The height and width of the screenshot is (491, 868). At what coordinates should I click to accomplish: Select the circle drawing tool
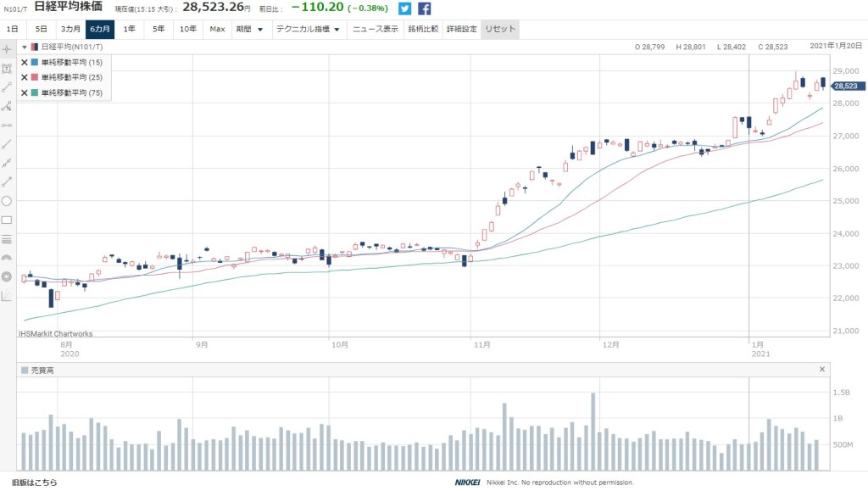click(7, 201)
